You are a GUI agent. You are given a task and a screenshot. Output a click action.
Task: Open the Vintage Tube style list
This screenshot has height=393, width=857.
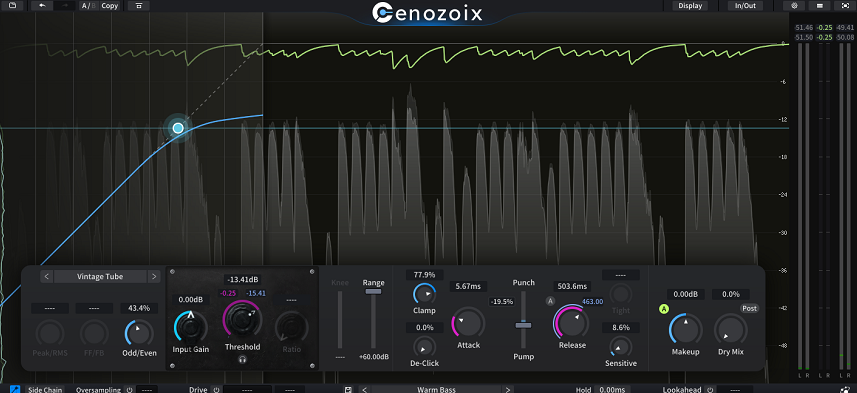tap(100, 277)
